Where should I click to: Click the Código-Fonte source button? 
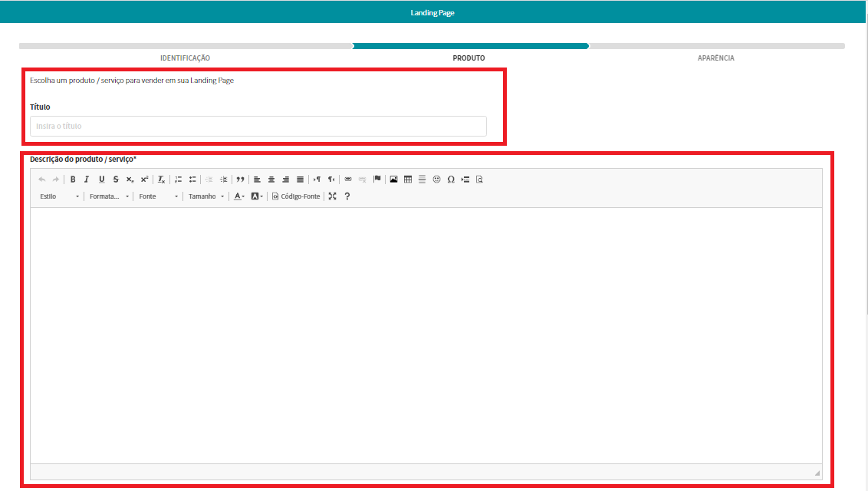pos(296,196)
